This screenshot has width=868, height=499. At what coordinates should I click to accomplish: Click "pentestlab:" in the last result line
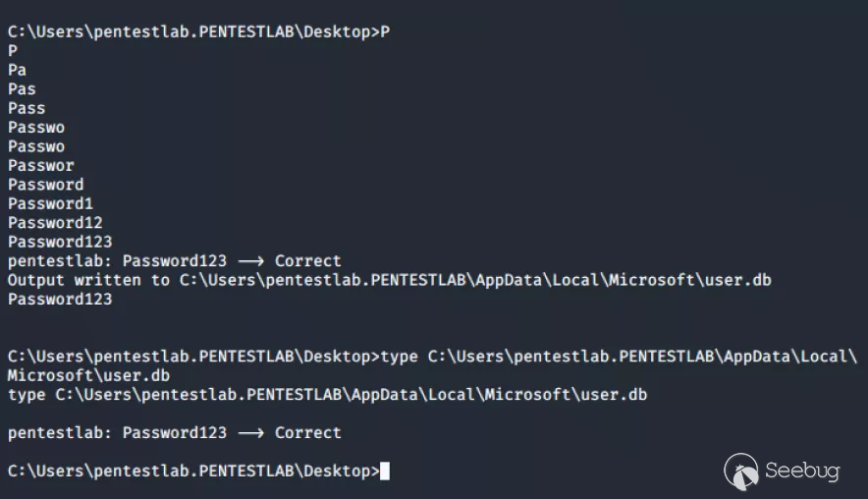(x=60, y=432)
